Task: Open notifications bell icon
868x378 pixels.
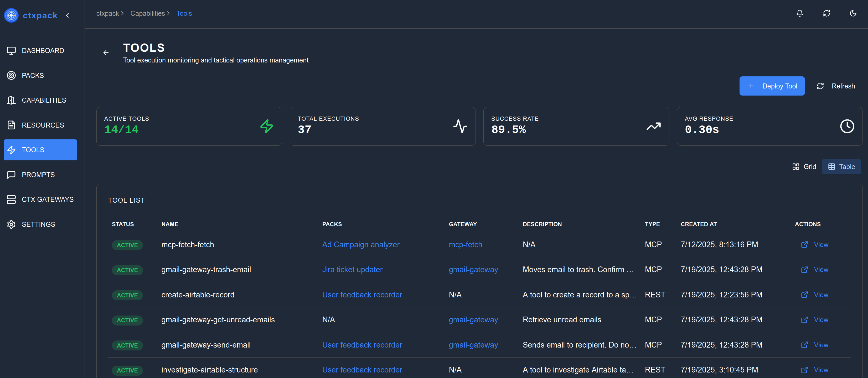Action: click(x=800, y=13)
